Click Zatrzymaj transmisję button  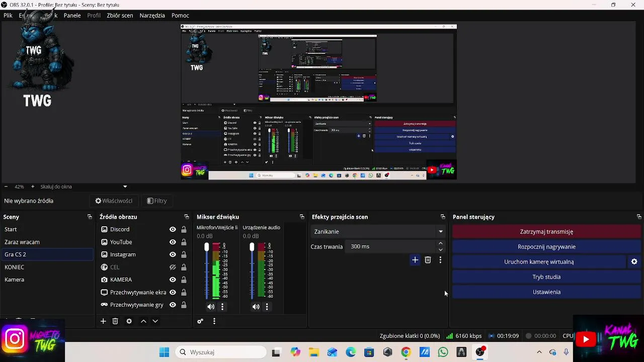point(546,232)
